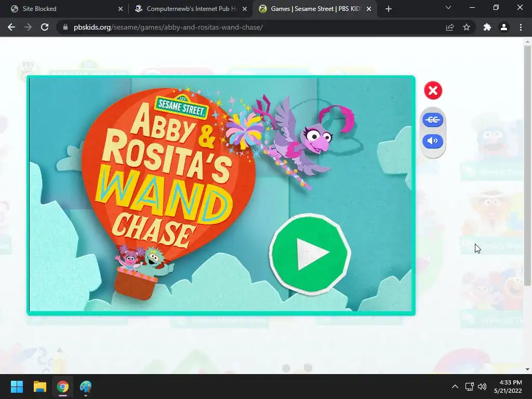Bookmark this page with star icon
Image resolution: width=532 pixels, height=399 pixels.
pos(467,27)
